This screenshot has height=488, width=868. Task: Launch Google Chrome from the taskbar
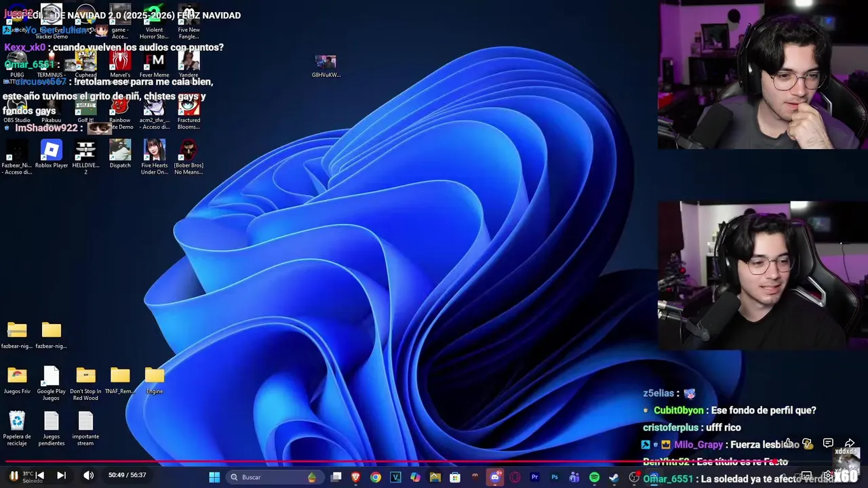(x=376, y=477)
